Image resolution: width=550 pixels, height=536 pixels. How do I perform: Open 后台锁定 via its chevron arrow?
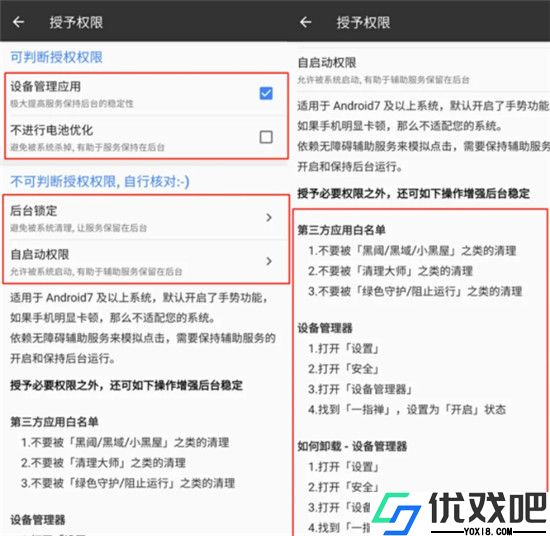point(269,217)
